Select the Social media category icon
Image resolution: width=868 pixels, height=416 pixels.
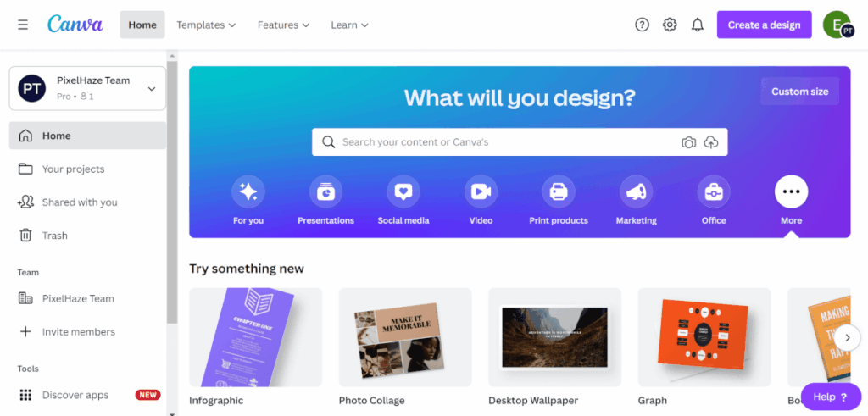point(403,191)
